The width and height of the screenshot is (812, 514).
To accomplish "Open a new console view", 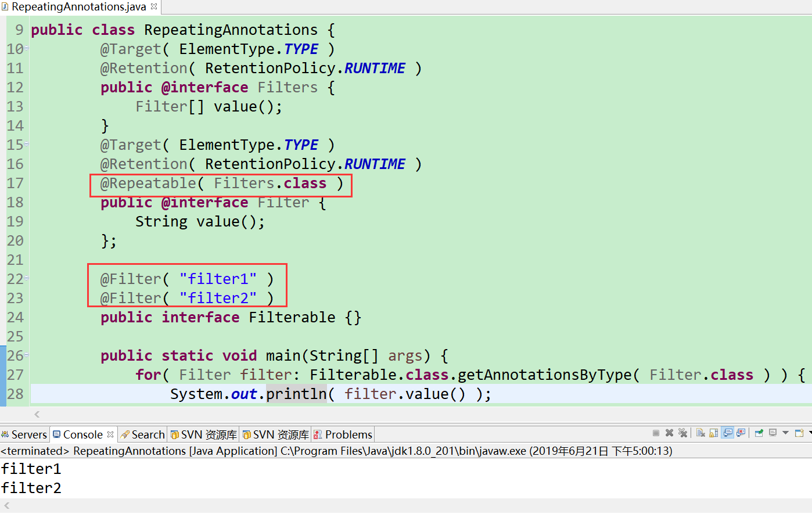I will click(800, 433).
